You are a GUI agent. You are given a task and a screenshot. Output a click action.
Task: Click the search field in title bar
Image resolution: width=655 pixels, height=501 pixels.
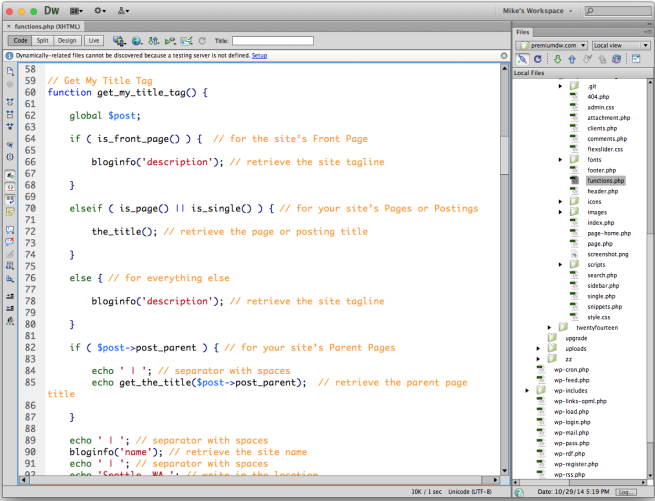(x=617, y=11)
